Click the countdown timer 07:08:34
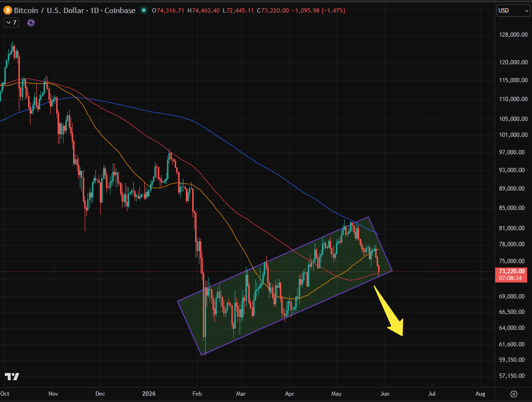 pos(510,278)
